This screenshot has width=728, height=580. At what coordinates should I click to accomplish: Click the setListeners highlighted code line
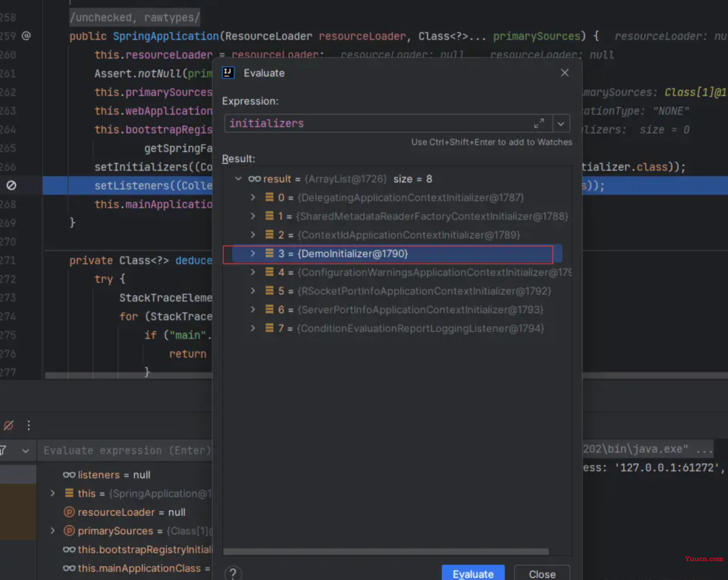(x=153, y=186)
